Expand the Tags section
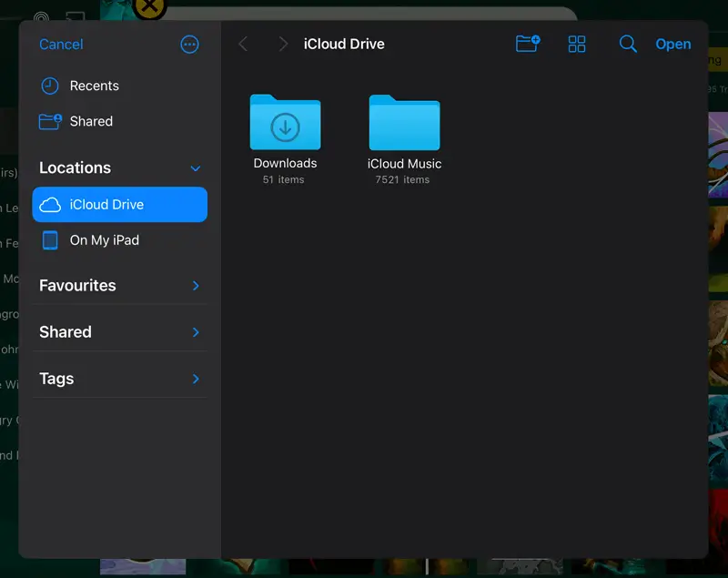Screen dimensions: 728x578 tap(120, 379)
